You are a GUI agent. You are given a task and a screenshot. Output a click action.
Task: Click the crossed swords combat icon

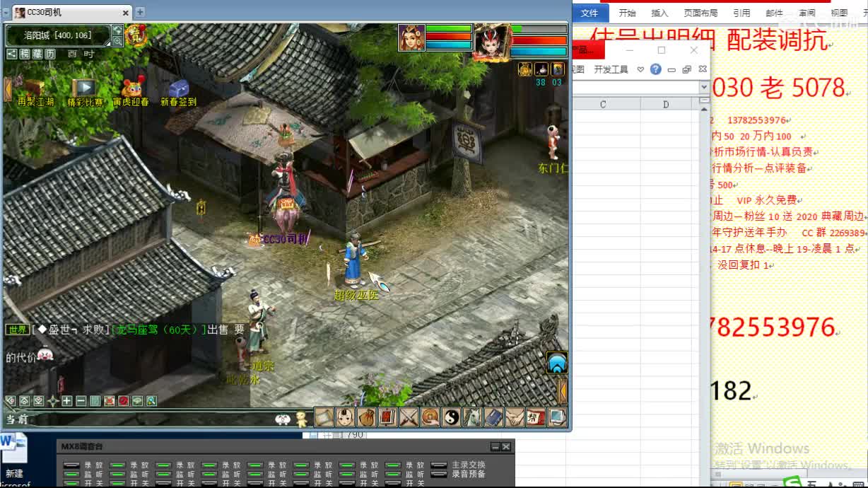pyautogui.click(x=409, y=417)
